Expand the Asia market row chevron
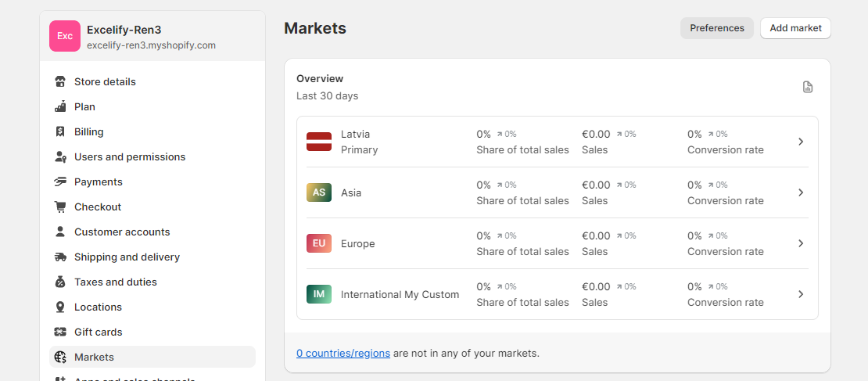Screen dimensions: 868x381 point(800,192)
